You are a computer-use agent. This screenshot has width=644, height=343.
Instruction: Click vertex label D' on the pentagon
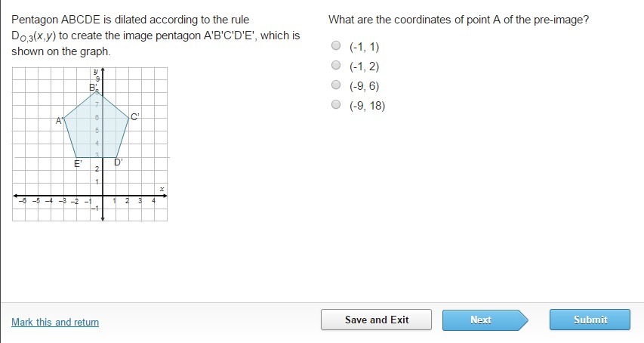(119, 162)
